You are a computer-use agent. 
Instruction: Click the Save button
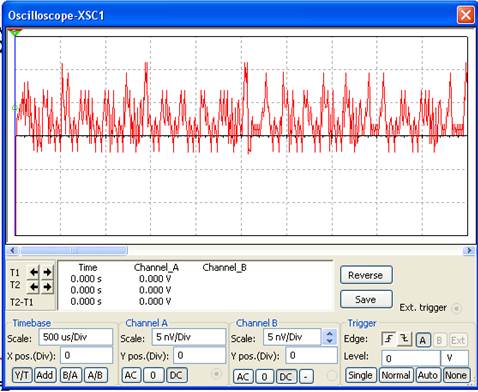(366, 299)
